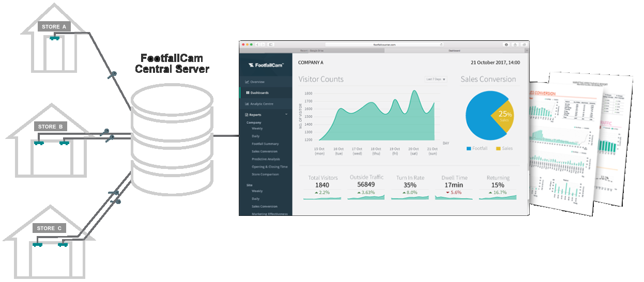644x282 pixels.
Task: Select the Dashboard browser tab
Action: point(454,51)
